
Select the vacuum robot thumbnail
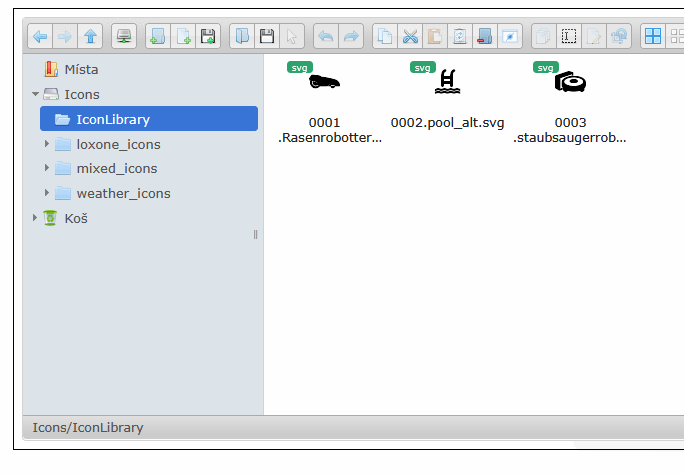[570, 82]
